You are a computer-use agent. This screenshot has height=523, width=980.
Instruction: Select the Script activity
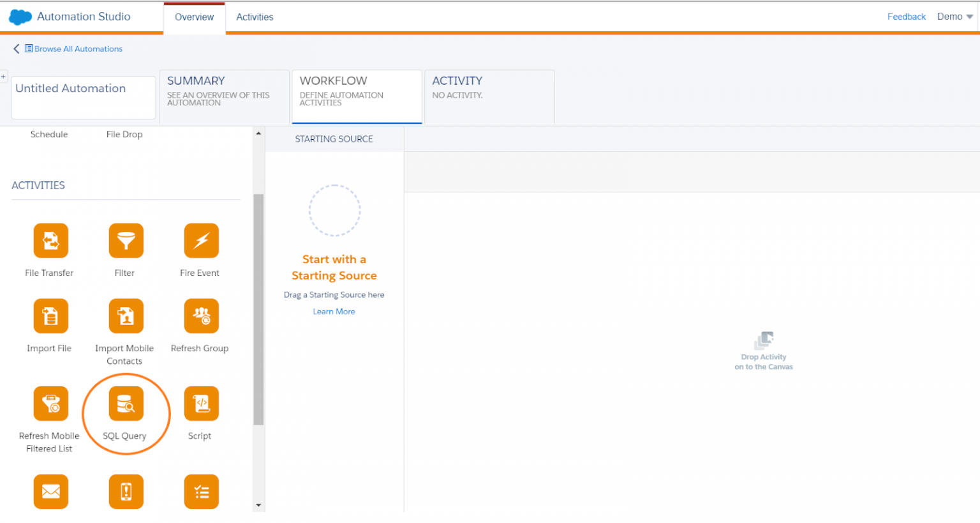coord(200,404)
